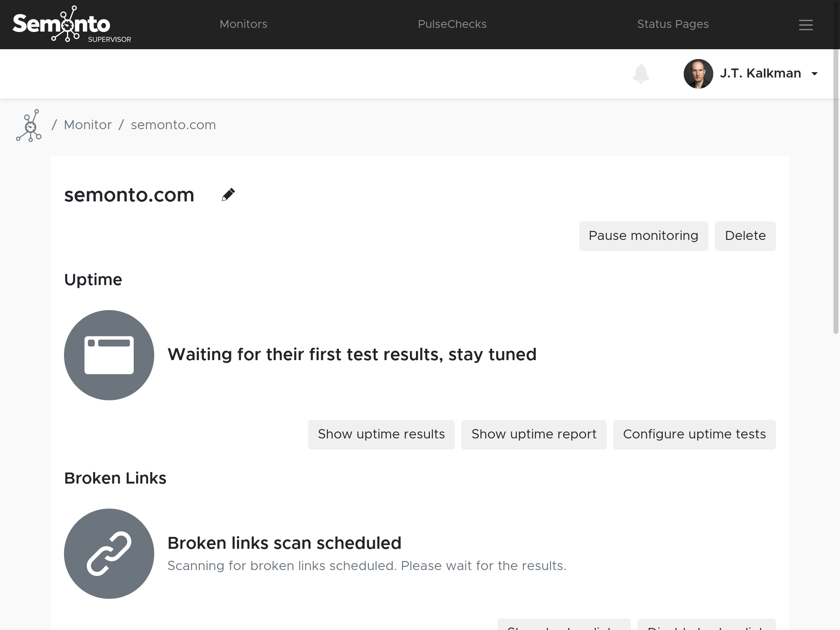Open the hamburger menu icon
Image resolution: width=840 pixels, height=630 pixels.
(x=806, y=25)
